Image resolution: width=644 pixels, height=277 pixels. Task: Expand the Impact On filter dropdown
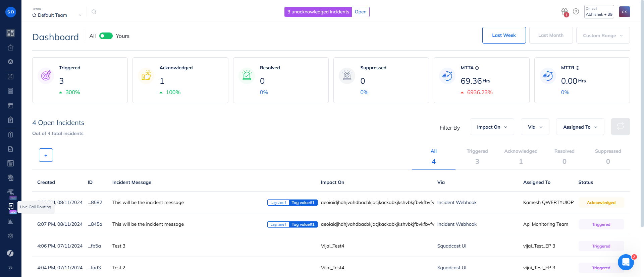[x=492, y=127]
